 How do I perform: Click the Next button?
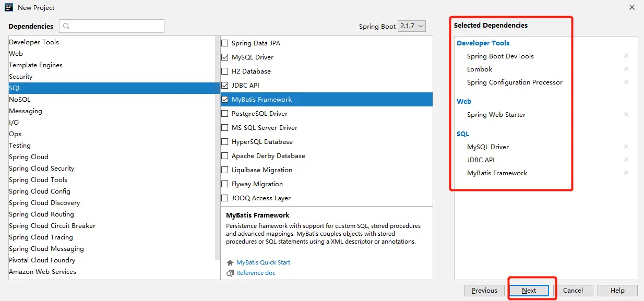coord(529,291)
